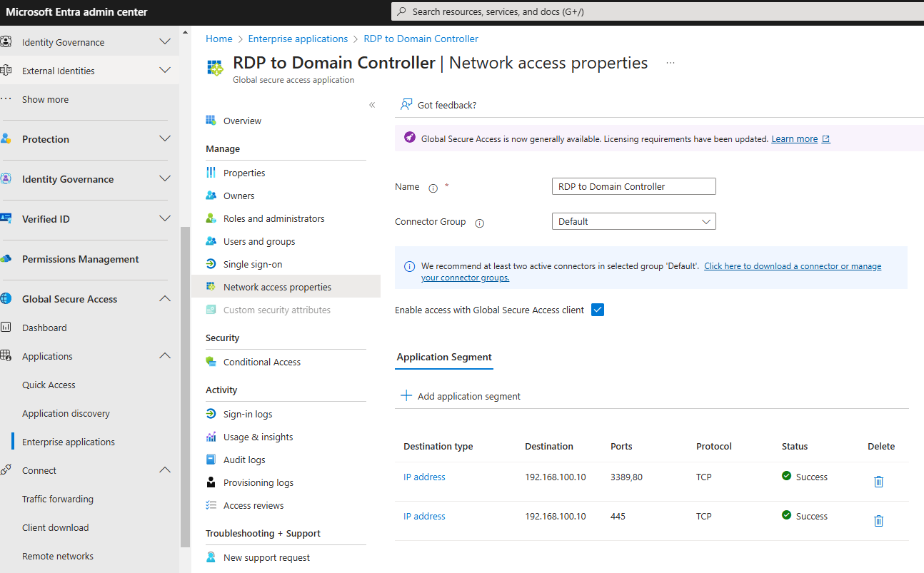Image resolution: width=924 pixels, height=573 pixels.
Task: Click the Permissions Management cloud icon
Action: coord(6,259)
